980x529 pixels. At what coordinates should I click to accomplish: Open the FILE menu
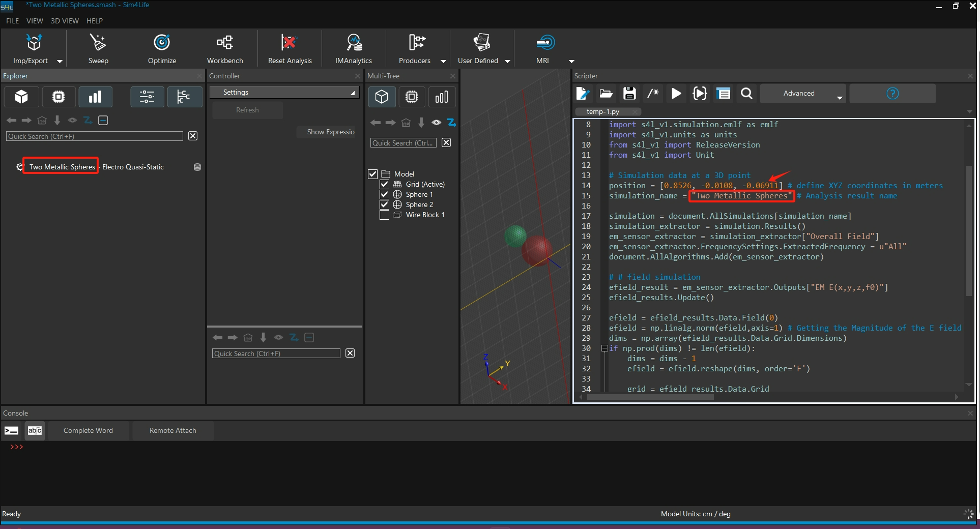tap(12, 21)
